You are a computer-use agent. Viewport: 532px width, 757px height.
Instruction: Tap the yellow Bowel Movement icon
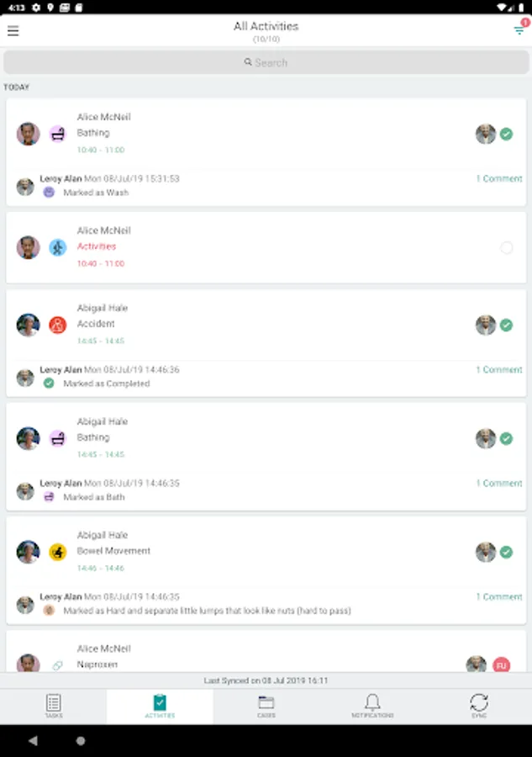(x=58, y=552)
